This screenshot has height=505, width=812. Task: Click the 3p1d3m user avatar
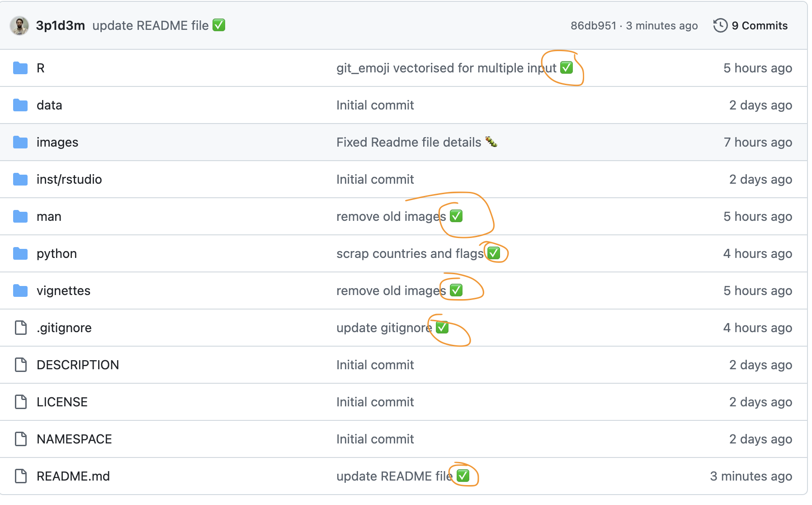tap(19, 26)
